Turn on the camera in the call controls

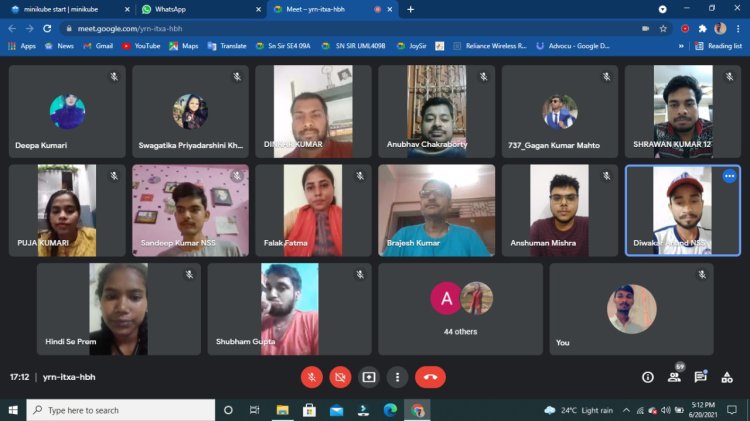(340, 377)
